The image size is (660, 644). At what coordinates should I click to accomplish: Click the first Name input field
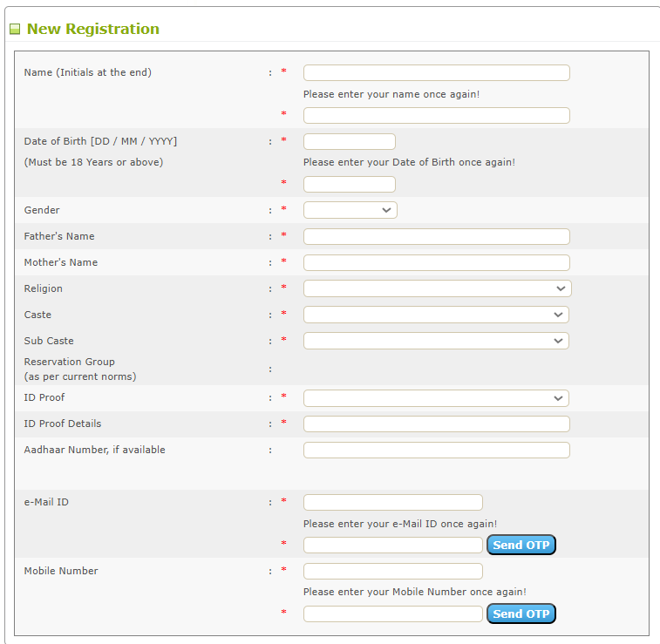pyautogui.click(x=436, y=73)
